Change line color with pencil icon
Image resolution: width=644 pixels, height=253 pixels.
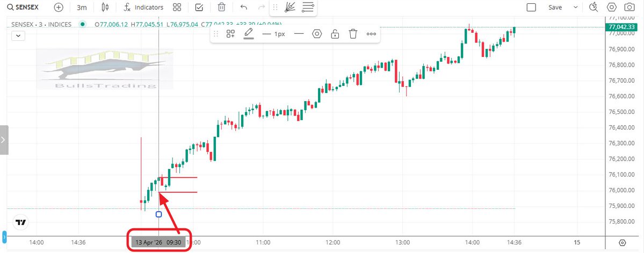click(249, 34)
